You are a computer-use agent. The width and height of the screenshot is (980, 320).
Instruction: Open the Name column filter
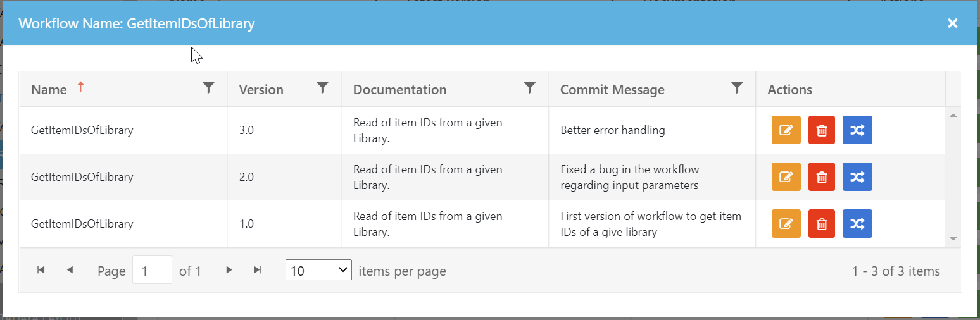coord(208,89)
